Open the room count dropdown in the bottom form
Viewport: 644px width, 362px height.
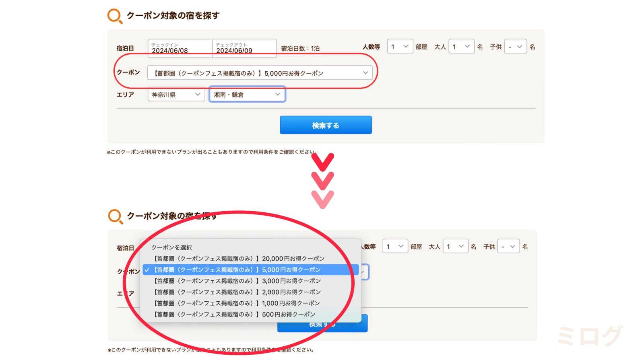click(x=395, y=246)
